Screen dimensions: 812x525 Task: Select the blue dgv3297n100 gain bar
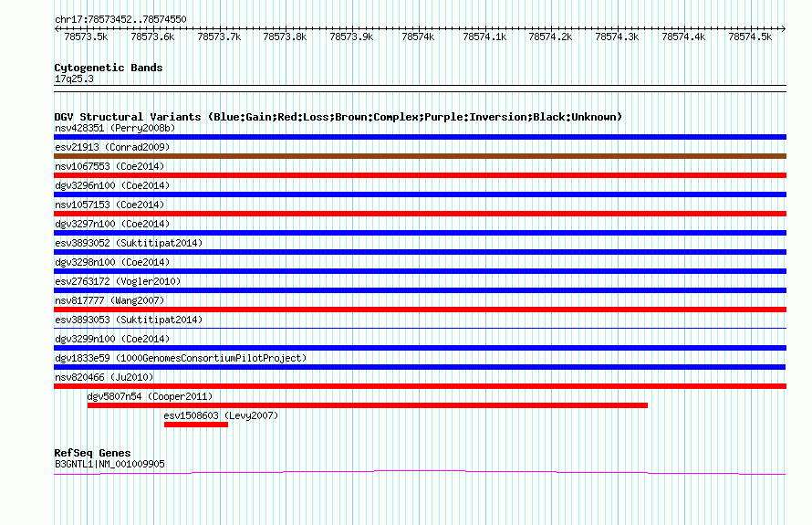[420, 233]
